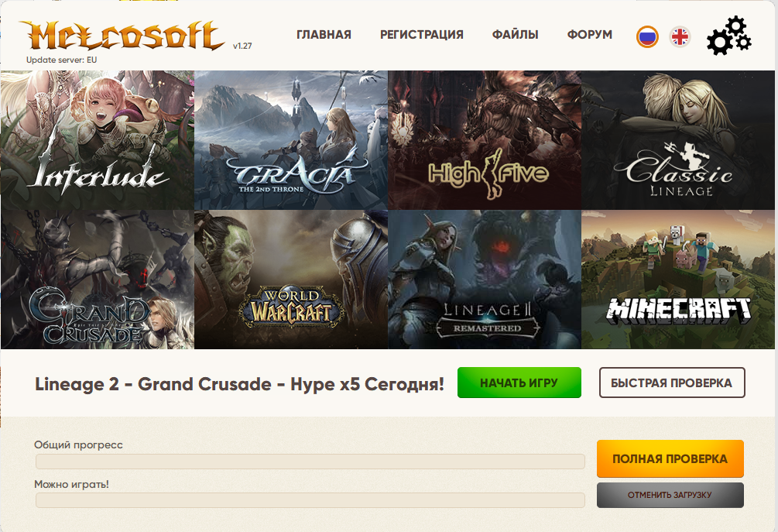Pick the Classic Lineage tile
This screenshot has width=778, height=532.
point(678,140)
